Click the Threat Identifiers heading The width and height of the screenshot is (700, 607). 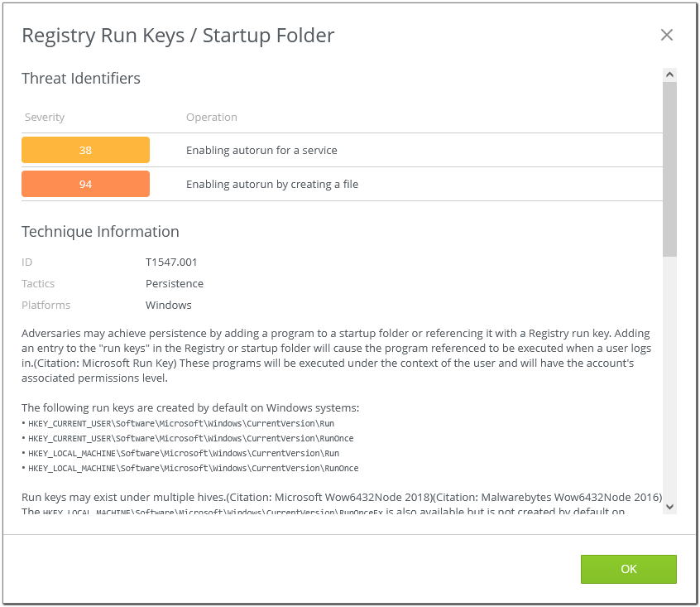[x=81, y=79]
